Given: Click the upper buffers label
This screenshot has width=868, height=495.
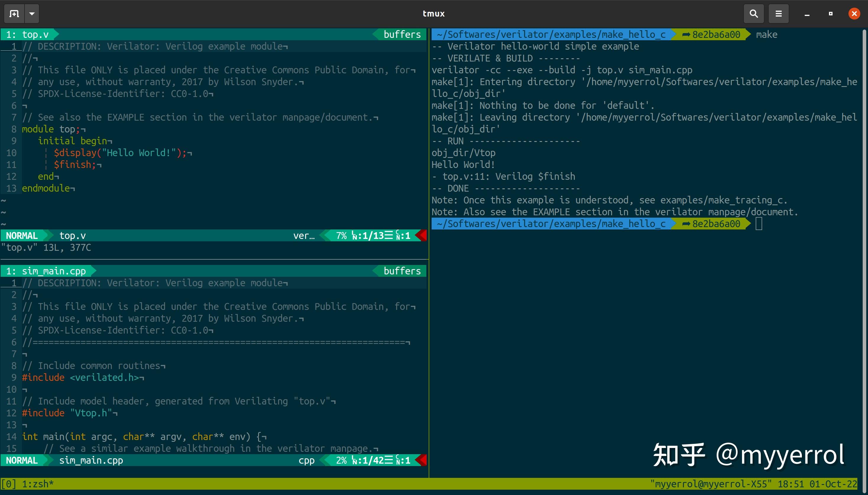Looking at the screenshot, I should click(402, 34).
